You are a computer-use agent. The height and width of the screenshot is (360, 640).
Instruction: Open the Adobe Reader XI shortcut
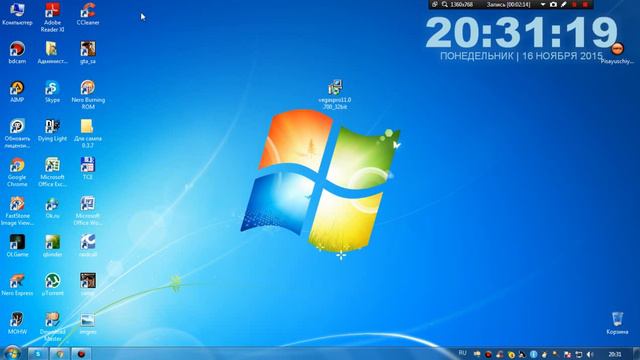(52, 17)
